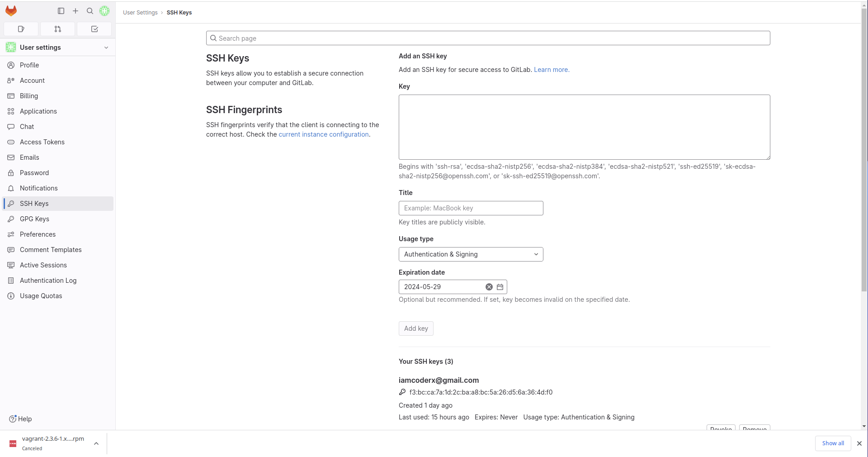Open the GitLab logo home
Screen dimensions: 868x457
11,11
